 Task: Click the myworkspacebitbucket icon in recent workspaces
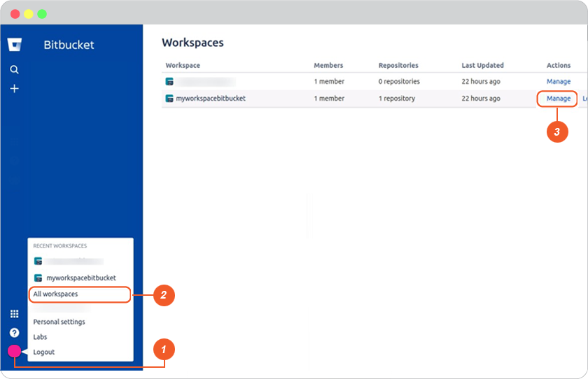38,278
